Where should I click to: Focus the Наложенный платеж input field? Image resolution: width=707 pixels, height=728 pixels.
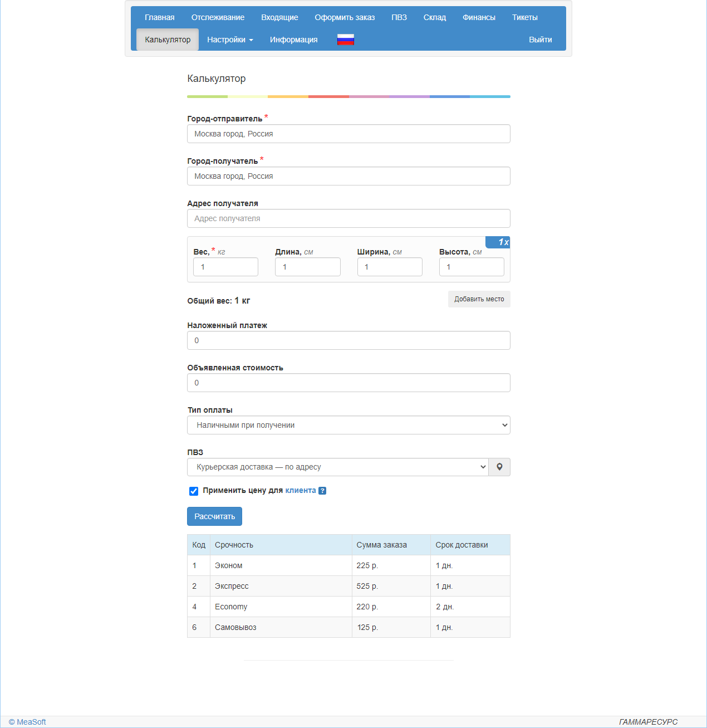pos(348,340)
